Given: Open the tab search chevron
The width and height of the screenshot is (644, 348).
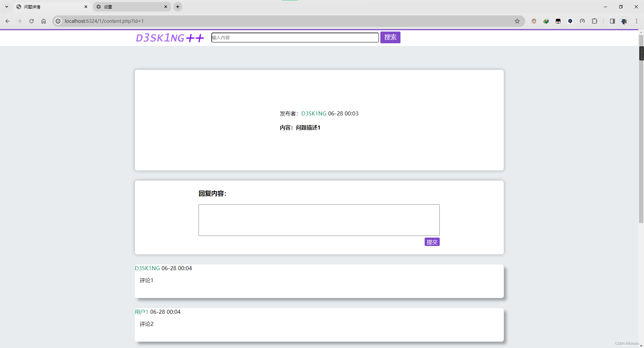Looking at the screenshot, I should point(6,7).
